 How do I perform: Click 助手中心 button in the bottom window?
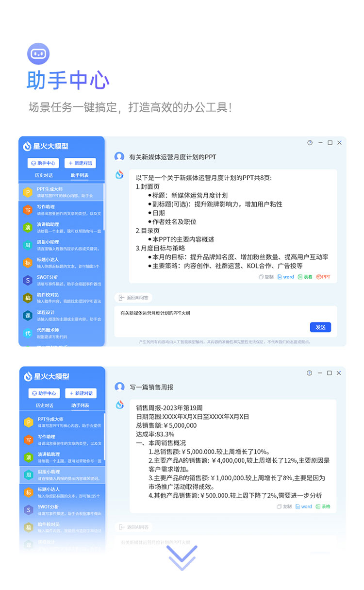(x=44, y=393)
